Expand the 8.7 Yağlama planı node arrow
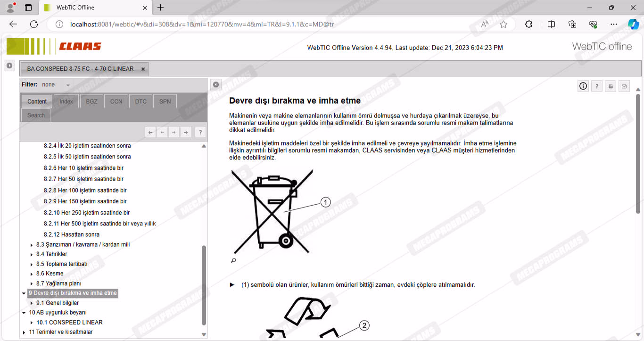 click(32, 284)
